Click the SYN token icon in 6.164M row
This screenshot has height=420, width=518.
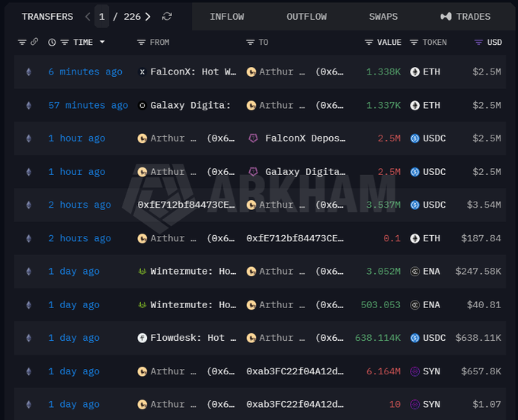click(x=414, y=371)
